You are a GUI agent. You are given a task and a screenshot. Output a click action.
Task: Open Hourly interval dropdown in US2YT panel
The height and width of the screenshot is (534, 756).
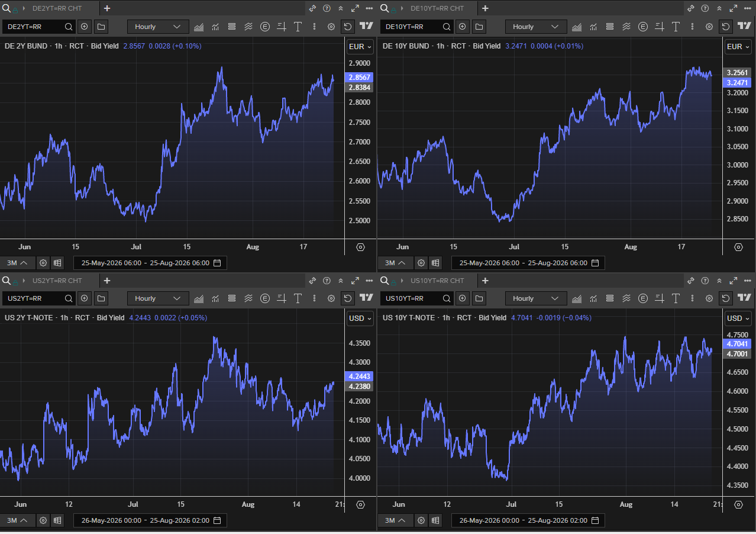point(158,298)
